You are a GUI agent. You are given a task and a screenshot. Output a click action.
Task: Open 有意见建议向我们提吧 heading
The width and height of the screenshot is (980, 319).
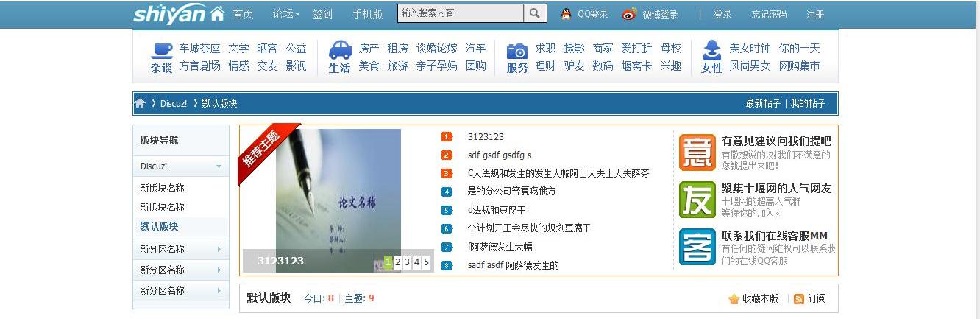tap(776, 141)
